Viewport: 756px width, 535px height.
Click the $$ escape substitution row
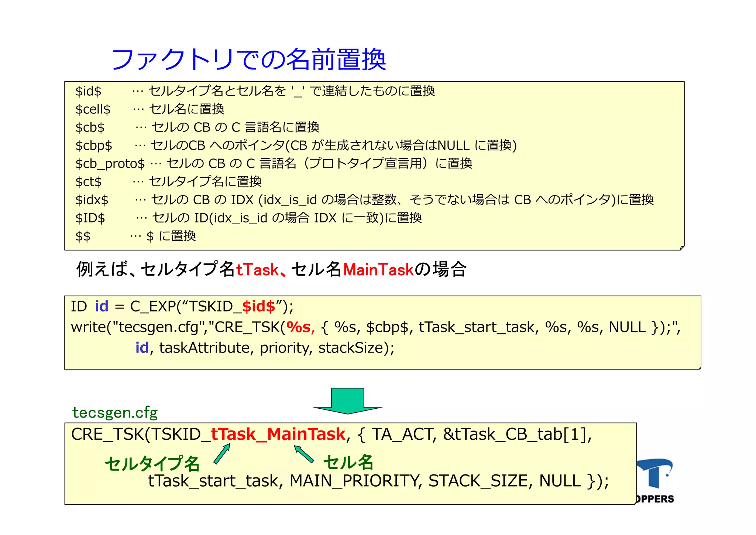135,236
